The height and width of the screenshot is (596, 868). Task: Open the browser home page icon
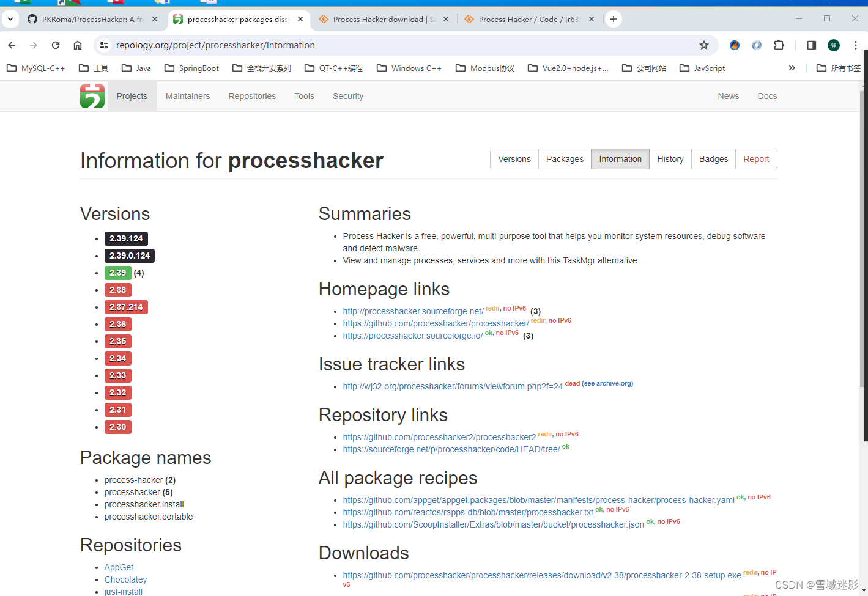78,45
